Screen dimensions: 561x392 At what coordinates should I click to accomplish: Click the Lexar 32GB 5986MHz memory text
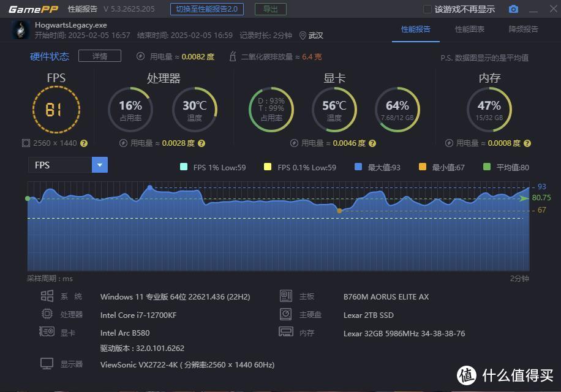tap(404, 333)
